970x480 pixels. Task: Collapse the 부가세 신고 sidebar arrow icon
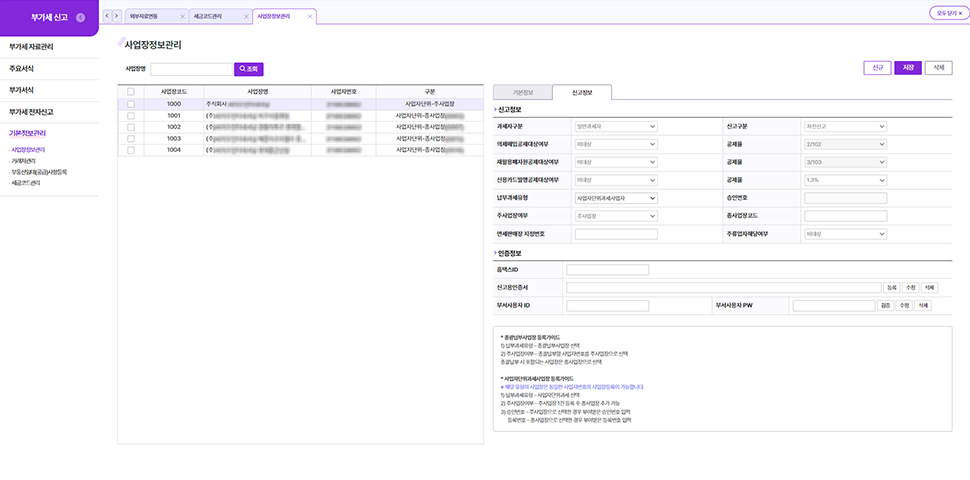(80, 18)
